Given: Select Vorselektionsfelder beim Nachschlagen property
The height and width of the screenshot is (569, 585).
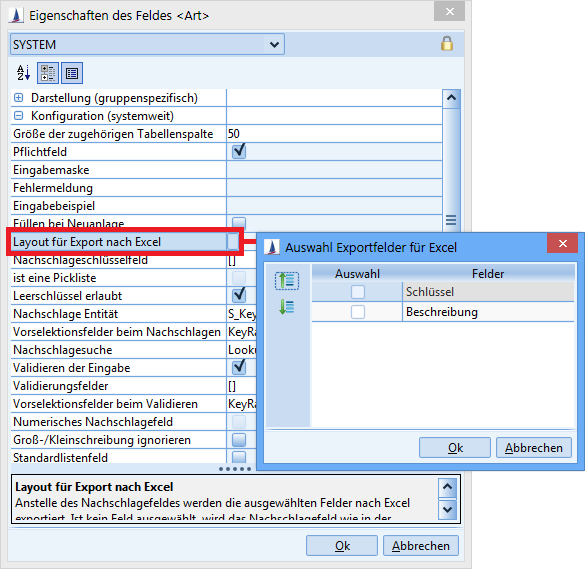Looking at the screenshot, I should [x=117, y=332].
